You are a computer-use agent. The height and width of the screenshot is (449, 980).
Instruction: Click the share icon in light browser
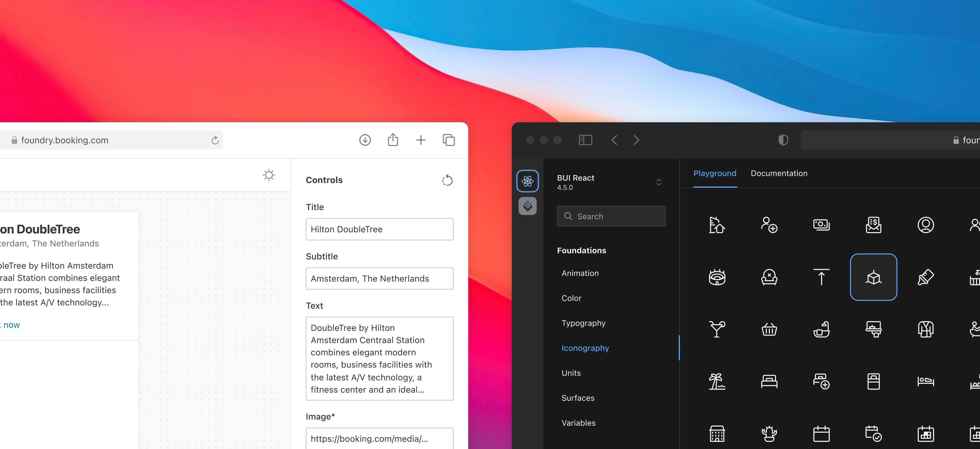[393, 140]
